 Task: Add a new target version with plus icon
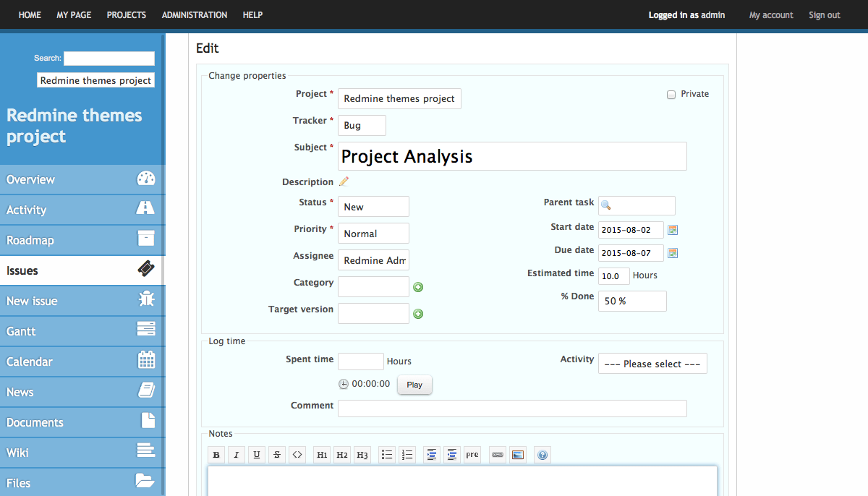click(x=418, y=314)
